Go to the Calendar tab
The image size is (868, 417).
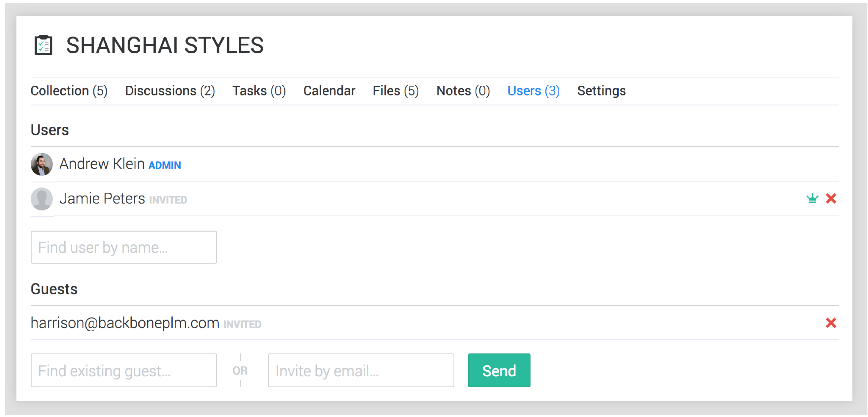click(329, 91)
